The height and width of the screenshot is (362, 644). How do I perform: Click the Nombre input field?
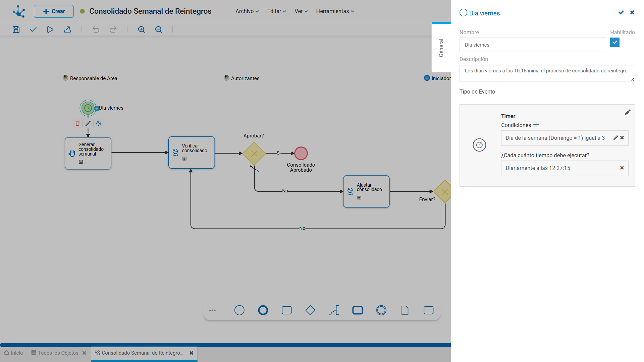click(533, 45)
